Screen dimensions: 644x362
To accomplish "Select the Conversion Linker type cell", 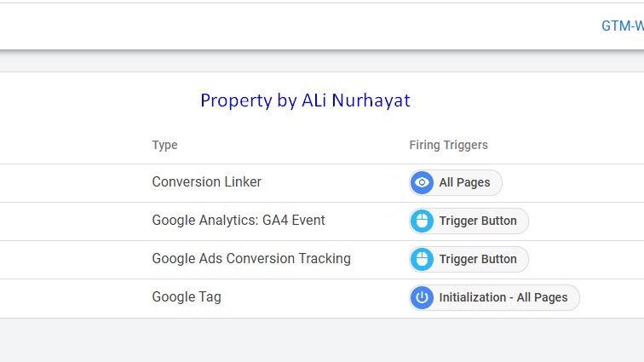I will tap(206, 182).
